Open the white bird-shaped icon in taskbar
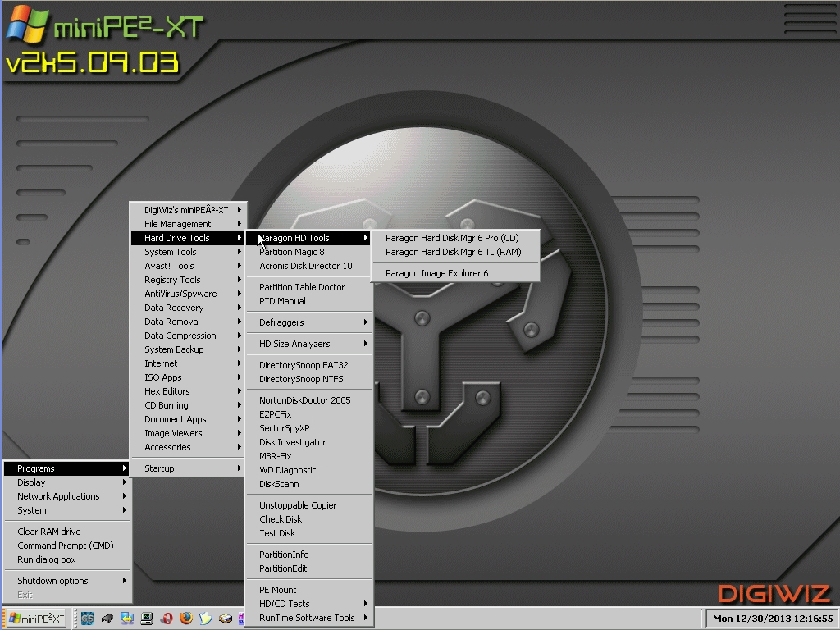Screen dimensions: 840x630 coord(206,619)
